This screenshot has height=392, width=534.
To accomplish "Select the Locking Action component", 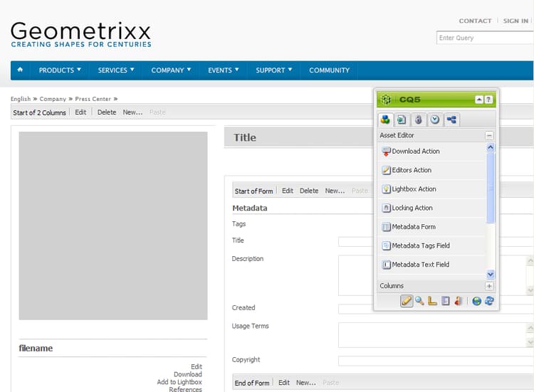I will pos(432,208).
